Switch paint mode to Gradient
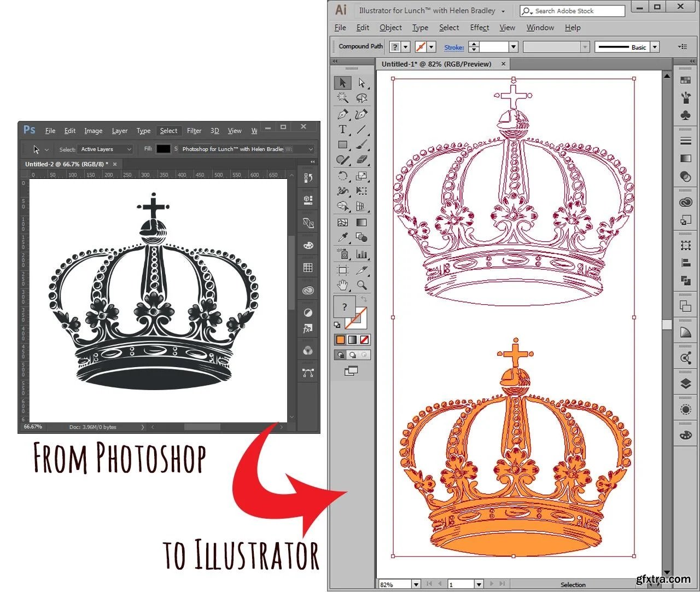This screenshot has height=592, width=700. click(x=353, y=340)
